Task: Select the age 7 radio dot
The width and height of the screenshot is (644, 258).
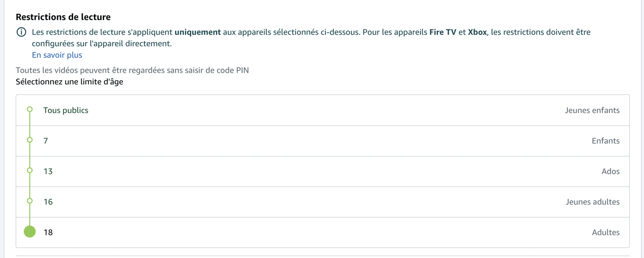Action: tap(30, 140)
